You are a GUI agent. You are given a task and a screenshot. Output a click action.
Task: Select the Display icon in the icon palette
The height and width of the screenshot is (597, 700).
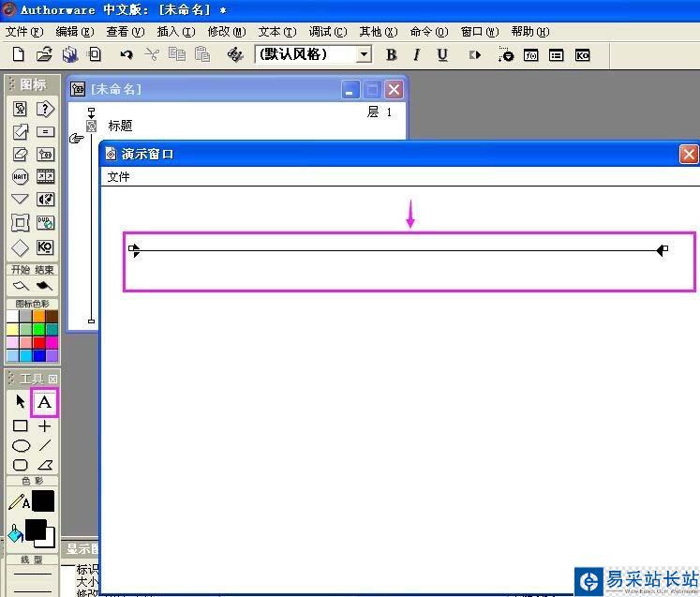20,109
